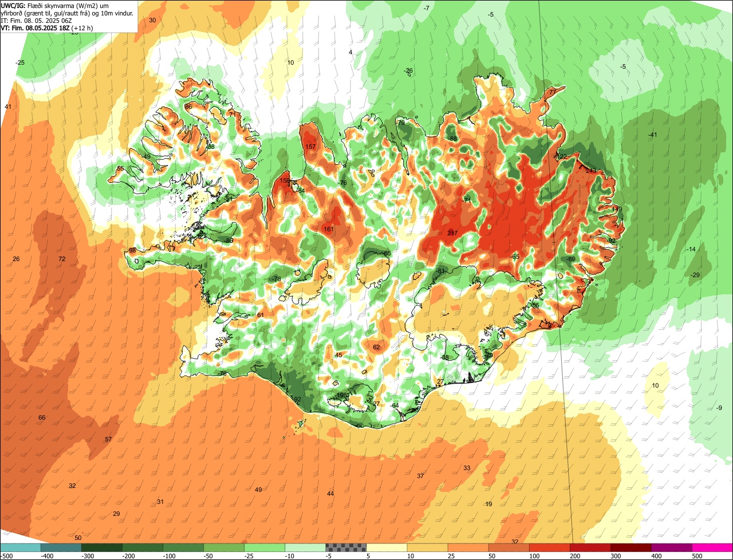The width and height of the screenshot is (733, 560).
Task: Click the dark teal -400 to -300 legend swatch
Action: tap(61, 547)
